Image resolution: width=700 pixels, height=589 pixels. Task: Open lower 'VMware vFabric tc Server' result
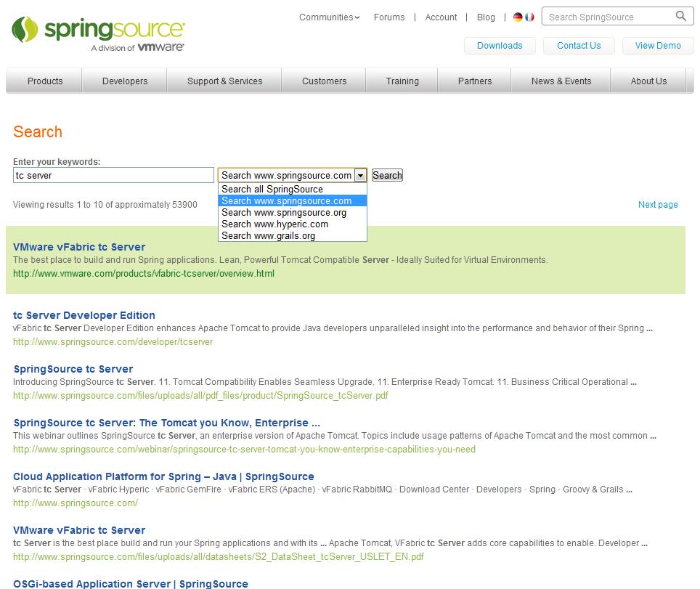coord(79,530)
